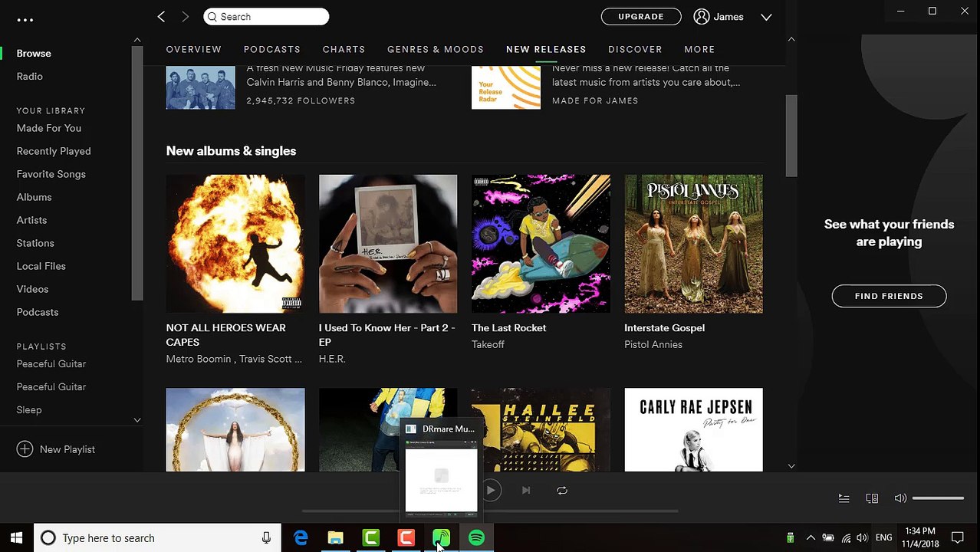The image size is (980, 552).
Task: Open Podcasts in sidebar library
Action: pos(38,312)
